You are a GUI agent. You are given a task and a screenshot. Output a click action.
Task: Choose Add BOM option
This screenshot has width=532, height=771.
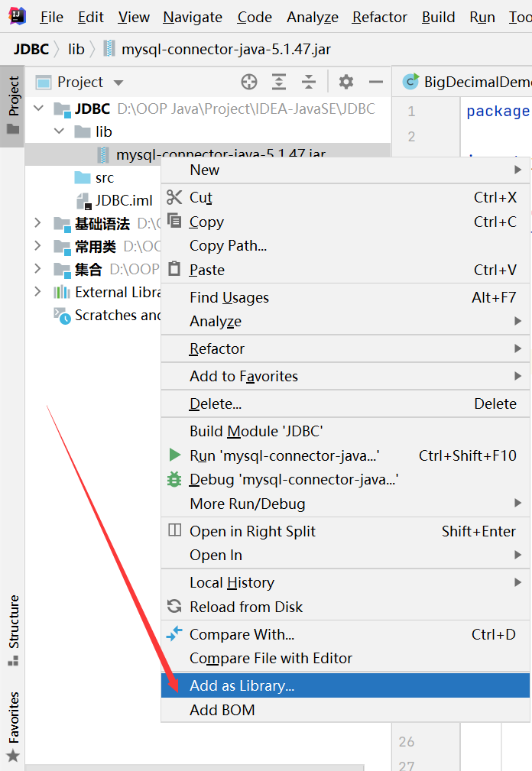(345, 710)
